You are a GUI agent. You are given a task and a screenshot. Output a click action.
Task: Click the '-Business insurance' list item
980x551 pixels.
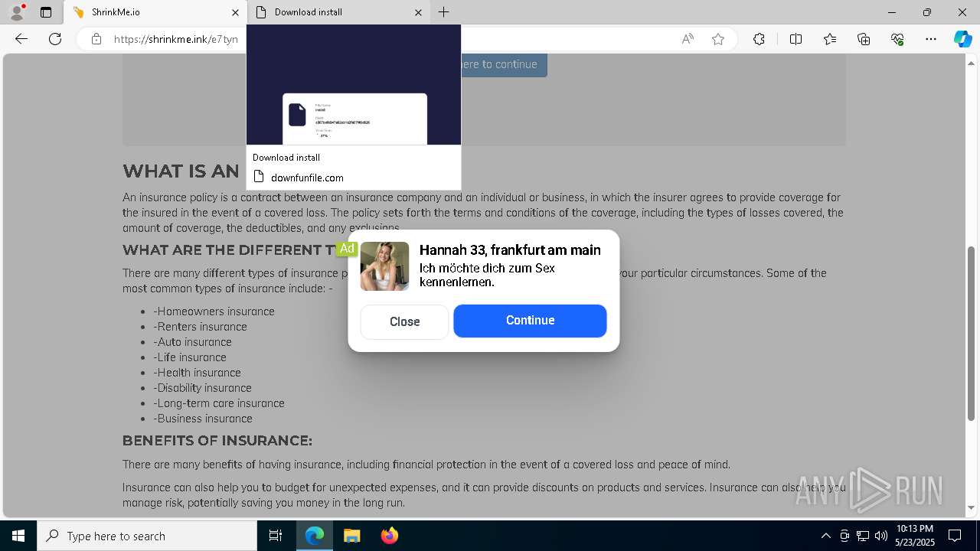coord(203,419)
